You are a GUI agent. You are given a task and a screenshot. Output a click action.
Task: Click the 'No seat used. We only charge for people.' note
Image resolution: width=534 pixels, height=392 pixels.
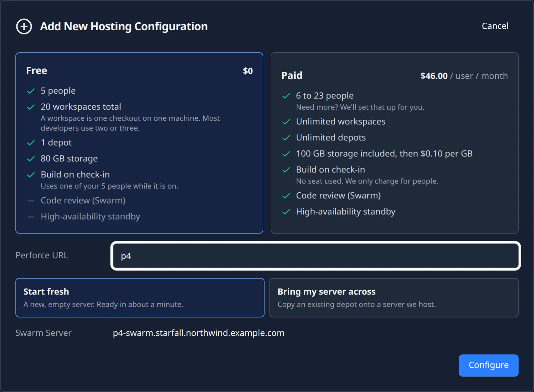point(367,181)
